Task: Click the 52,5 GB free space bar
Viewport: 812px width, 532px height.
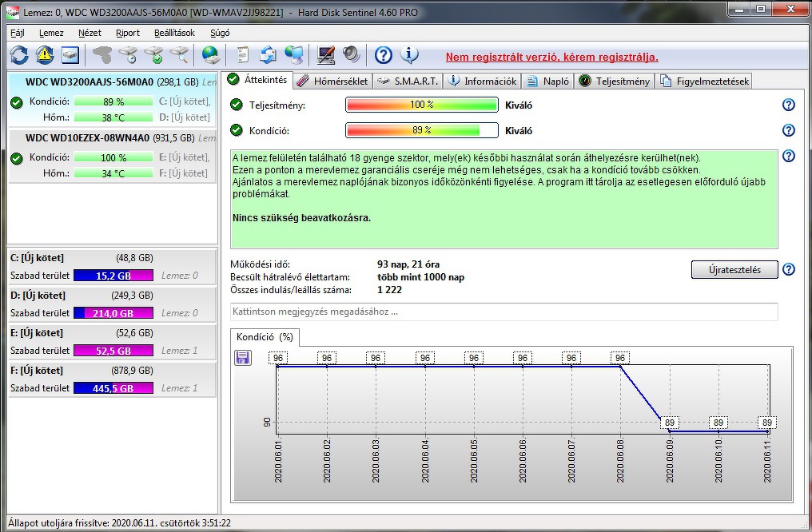Action: pyautogui.click(x=113, y=351)
